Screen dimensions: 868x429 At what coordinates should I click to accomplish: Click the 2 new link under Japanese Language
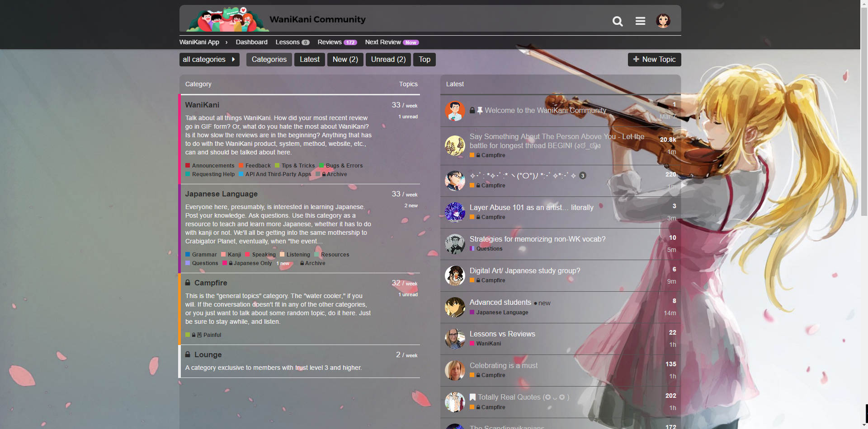(x=411, y=205)
